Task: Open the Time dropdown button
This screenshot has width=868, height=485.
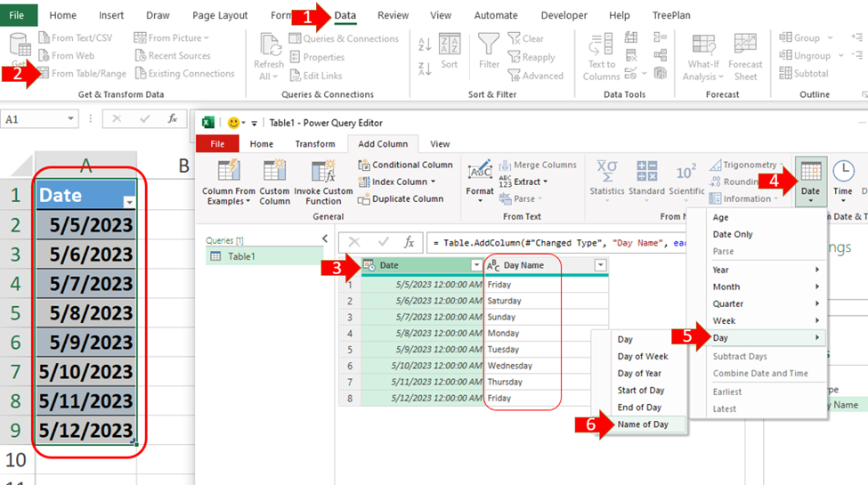Action: coord(843,181)
